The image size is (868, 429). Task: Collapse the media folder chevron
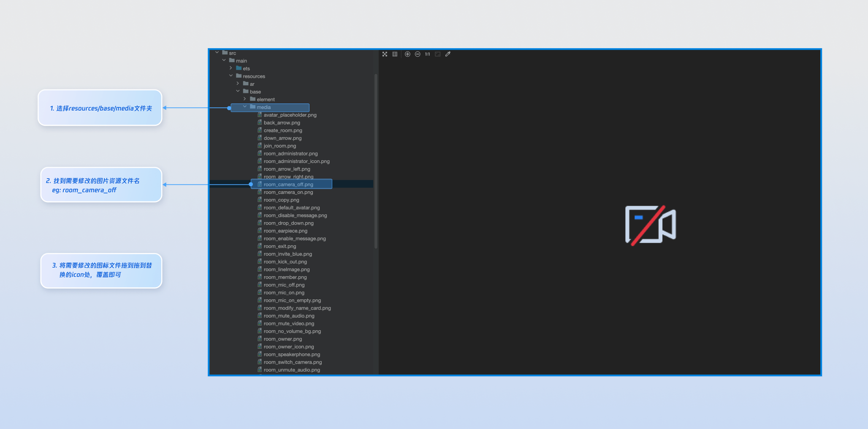(244, 107)
